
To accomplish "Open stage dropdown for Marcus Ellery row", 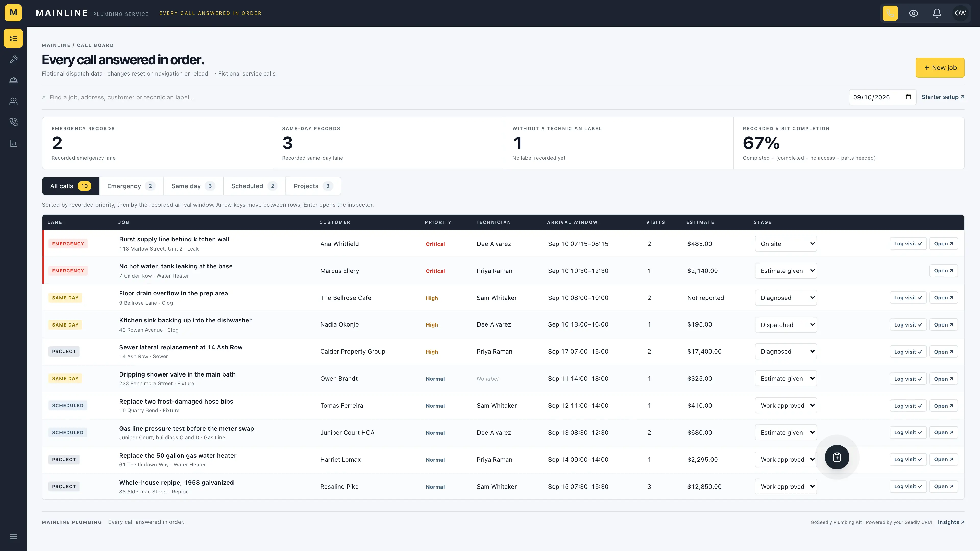I will pos(786,271).
